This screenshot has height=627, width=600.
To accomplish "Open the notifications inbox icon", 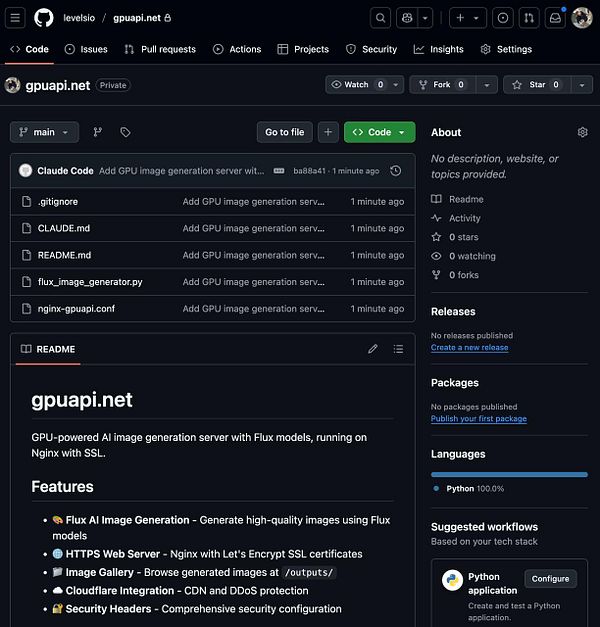I will click(555, 18).
